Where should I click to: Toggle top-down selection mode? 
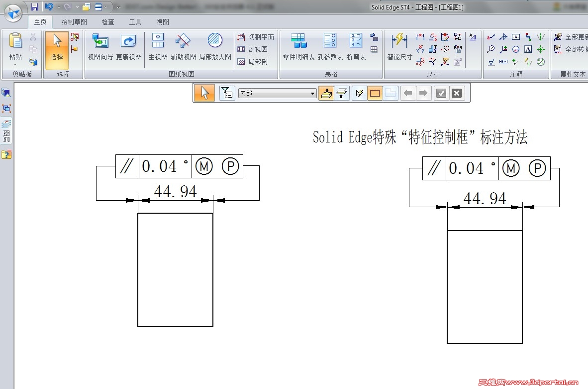[341, 93]
